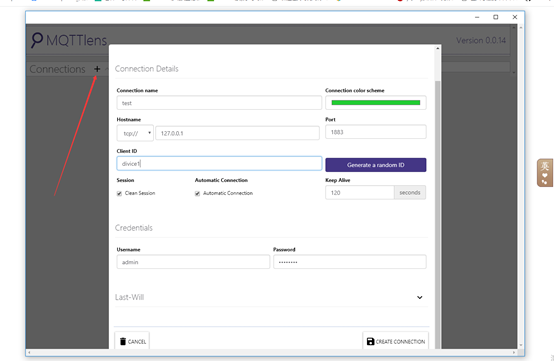Close the MQTTlens window
Viewport: 554px width, 361px height.
click(515, 17)
